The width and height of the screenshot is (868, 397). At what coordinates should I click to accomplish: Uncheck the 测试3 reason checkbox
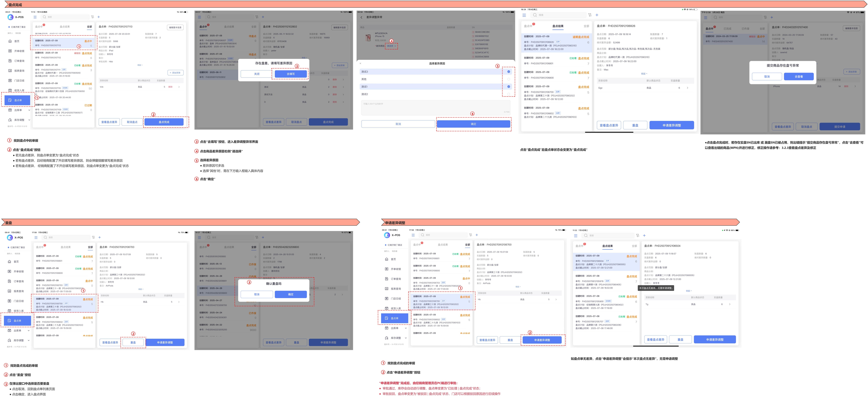pyautogui.click(x=509, y=71)
